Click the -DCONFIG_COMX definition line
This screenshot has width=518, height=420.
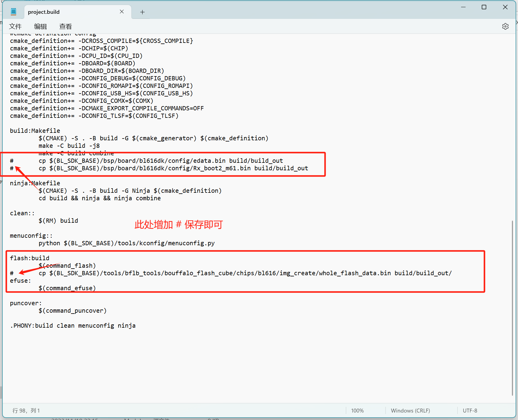click(82, 101)
